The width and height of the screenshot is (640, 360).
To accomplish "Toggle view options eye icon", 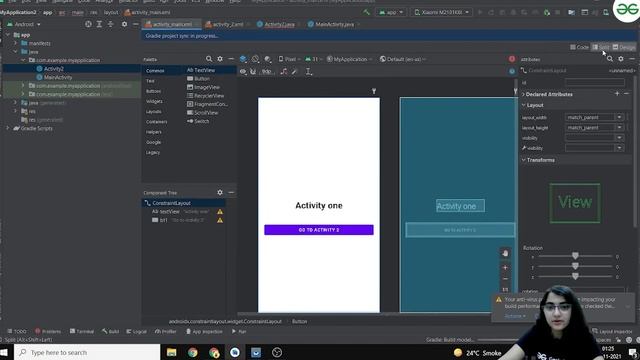I will [243, 71].
